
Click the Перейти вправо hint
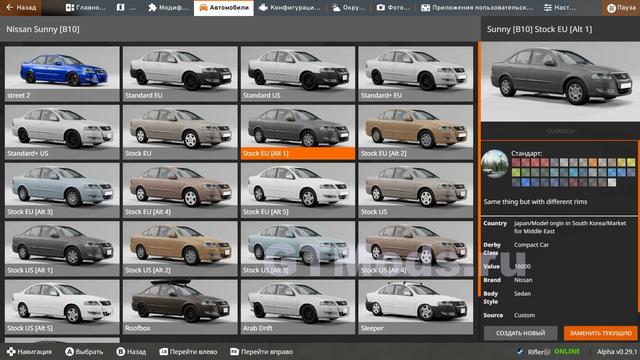(x=261, y=351)
